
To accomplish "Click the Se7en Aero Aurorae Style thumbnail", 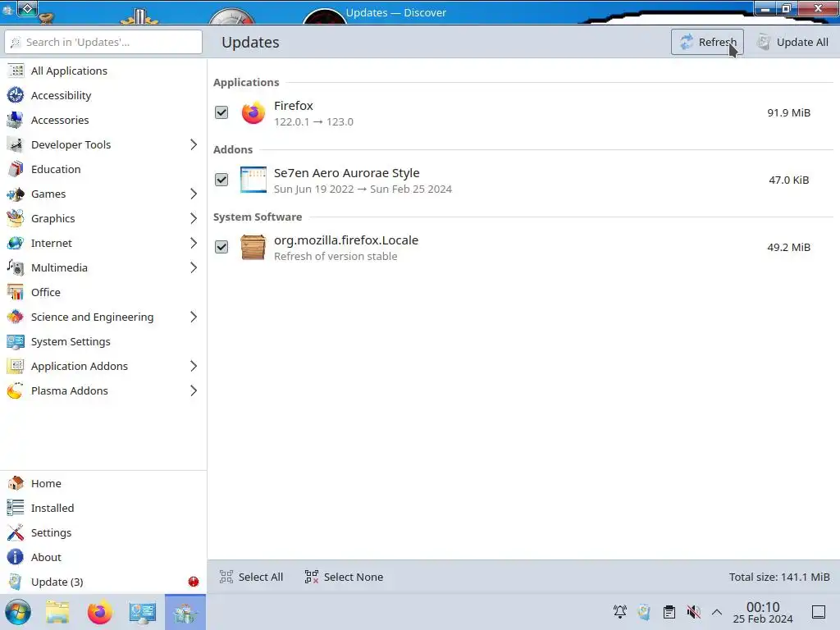I will click(x=253, y=180).
